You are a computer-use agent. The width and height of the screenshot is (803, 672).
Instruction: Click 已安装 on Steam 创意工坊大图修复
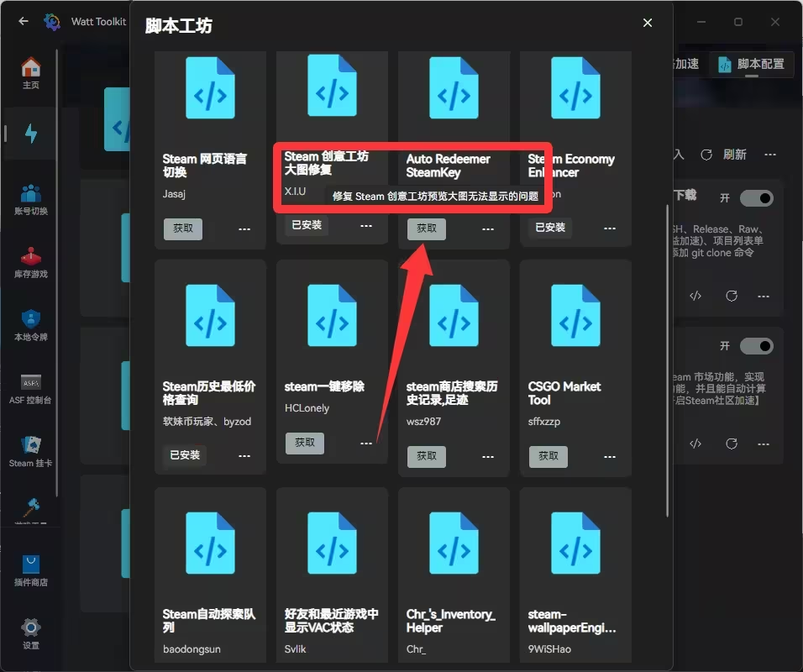click(307, 225)
